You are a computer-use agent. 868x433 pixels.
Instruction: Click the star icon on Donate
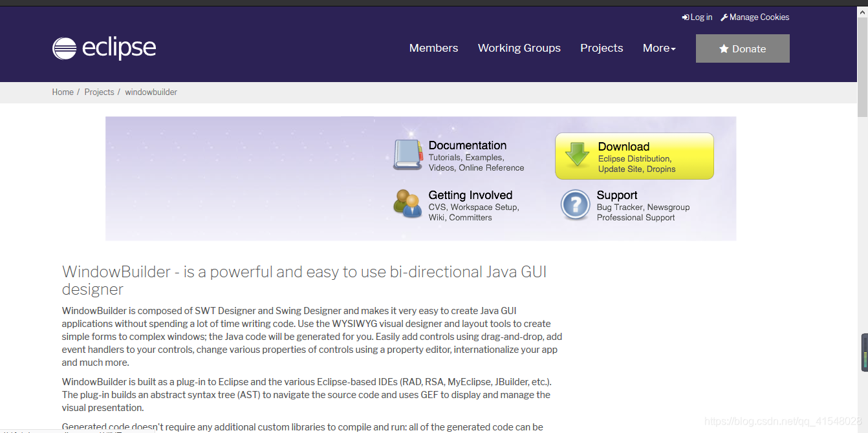(x=724, y=48)
